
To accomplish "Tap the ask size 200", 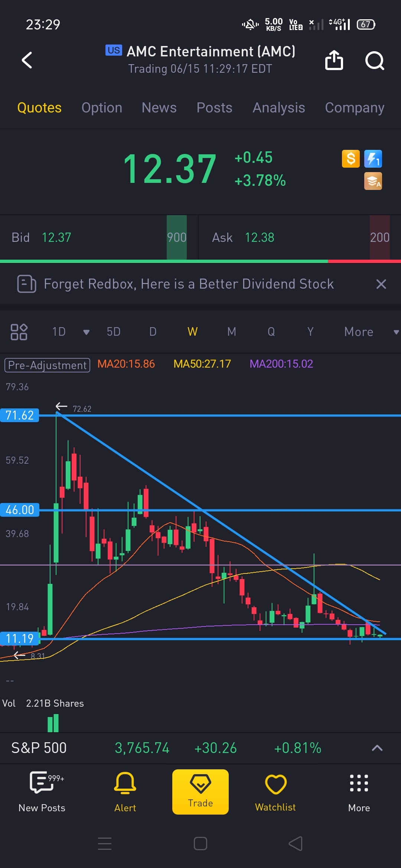I will (x=380, y=237).
